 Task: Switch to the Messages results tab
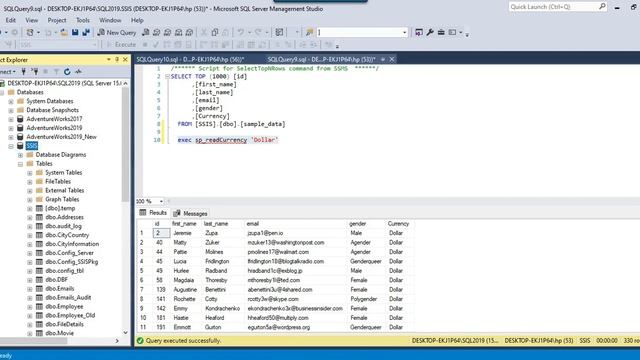click(190, 213)
